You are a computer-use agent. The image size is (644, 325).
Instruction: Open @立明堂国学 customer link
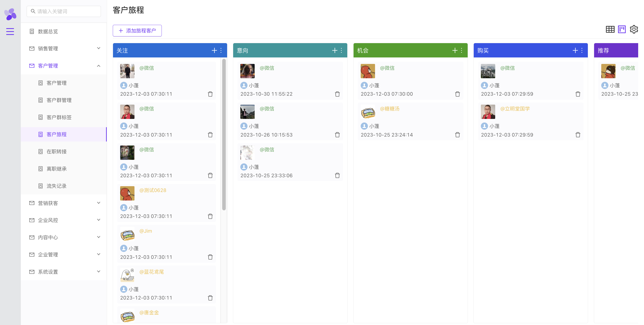tap(515, 109)
